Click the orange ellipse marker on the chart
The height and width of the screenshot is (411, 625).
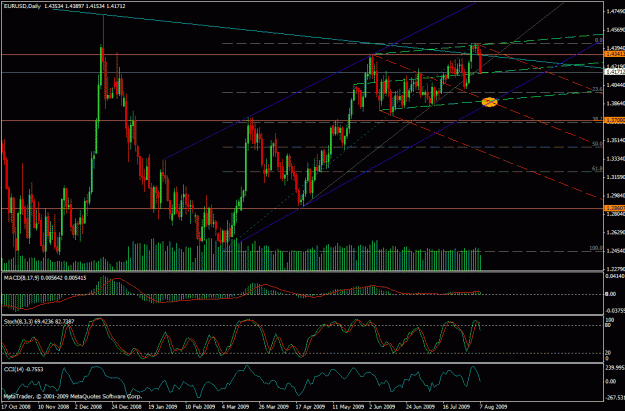(x=489, y=102)
